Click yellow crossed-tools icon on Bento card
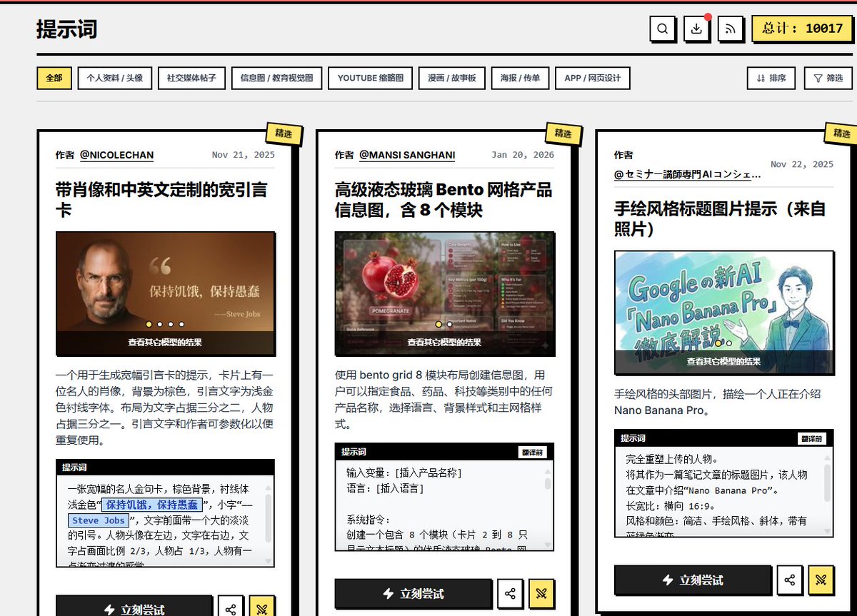The height and width of the screenshot is (616, 857). [x=541, y=593]
